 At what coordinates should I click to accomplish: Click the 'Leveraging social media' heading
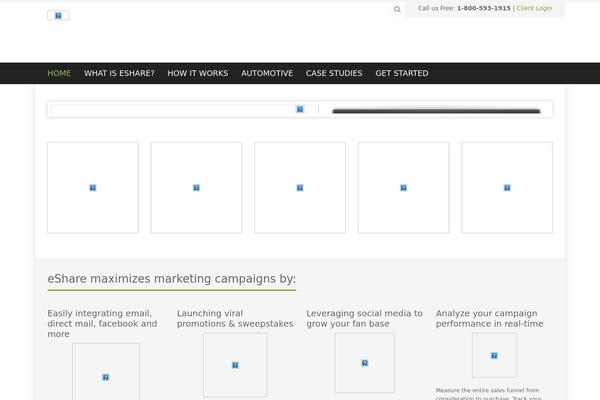coord(364,318)
